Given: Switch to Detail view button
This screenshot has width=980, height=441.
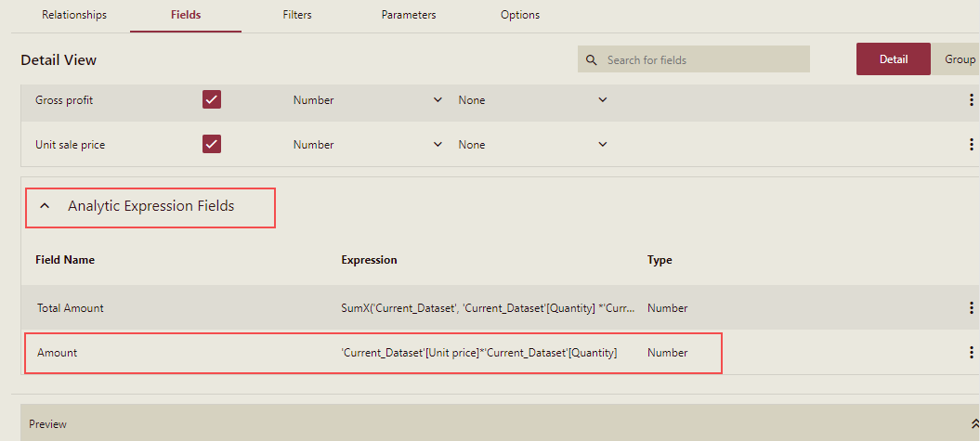Looking at the screenshot, I should (x=893, y=58).
